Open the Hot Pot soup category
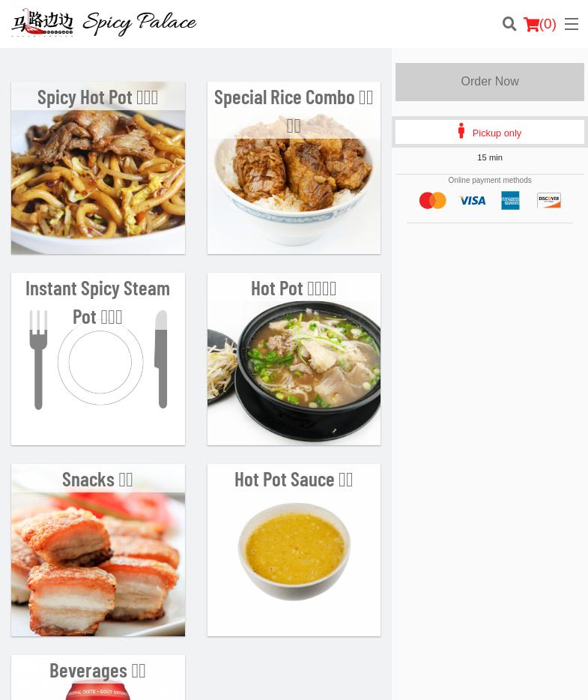588x700 pixels. click(x=294, y=359)
